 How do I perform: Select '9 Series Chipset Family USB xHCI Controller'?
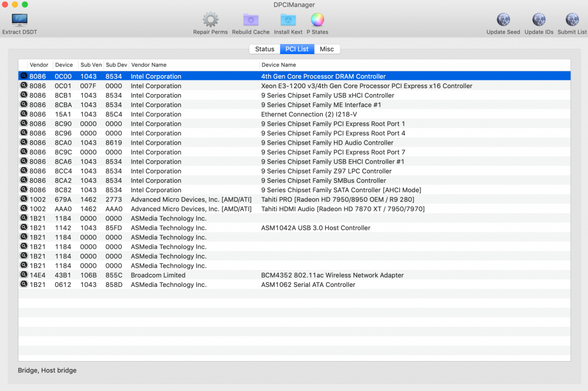(x=328, y=95)
